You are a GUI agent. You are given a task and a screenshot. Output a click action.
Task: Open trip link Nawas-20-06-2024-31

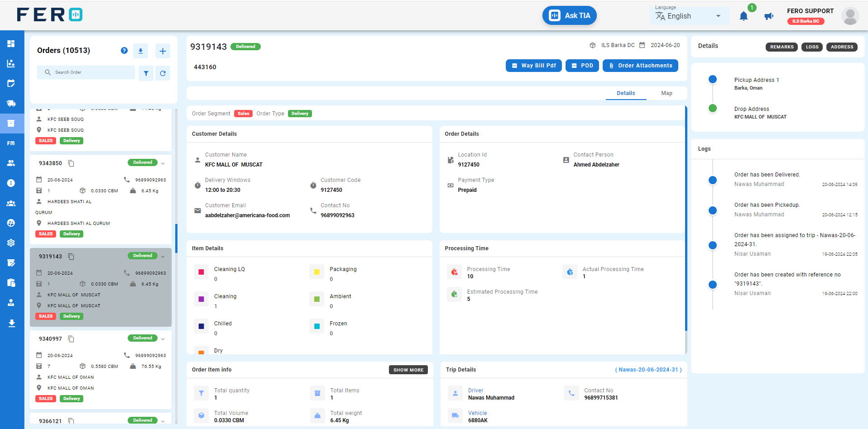click(x=648, y=370)
